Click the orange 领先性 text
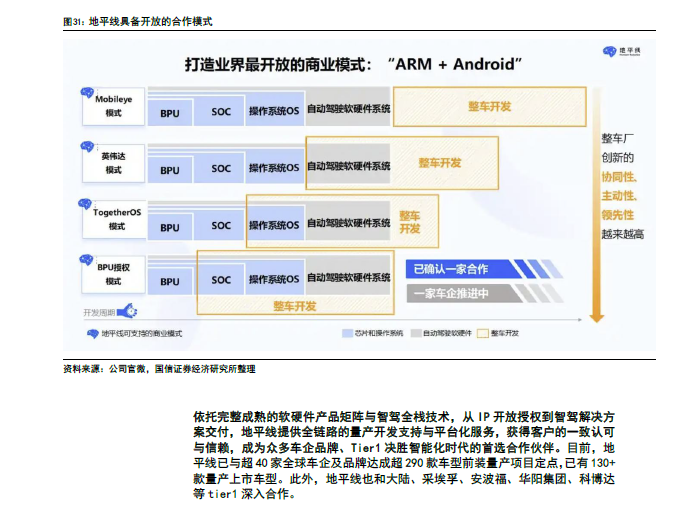674x508 pixels. point(617,215)
